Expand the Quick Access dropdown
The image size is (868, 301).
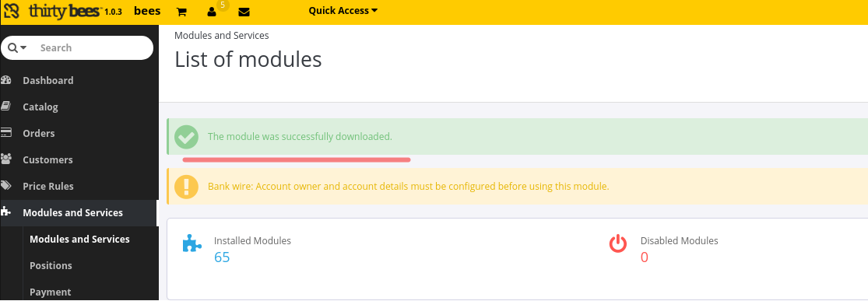[x=343, y=11]
